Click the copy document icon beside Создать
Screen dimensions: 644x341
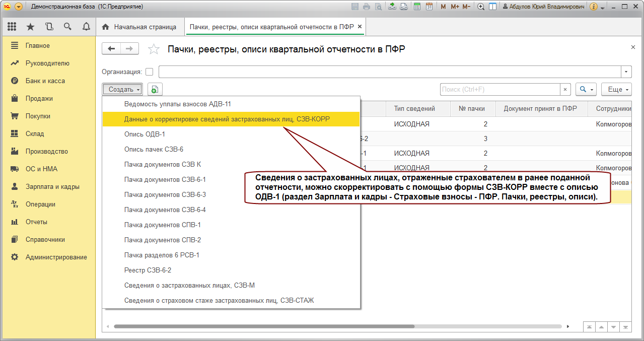click(x=155, y=90)
